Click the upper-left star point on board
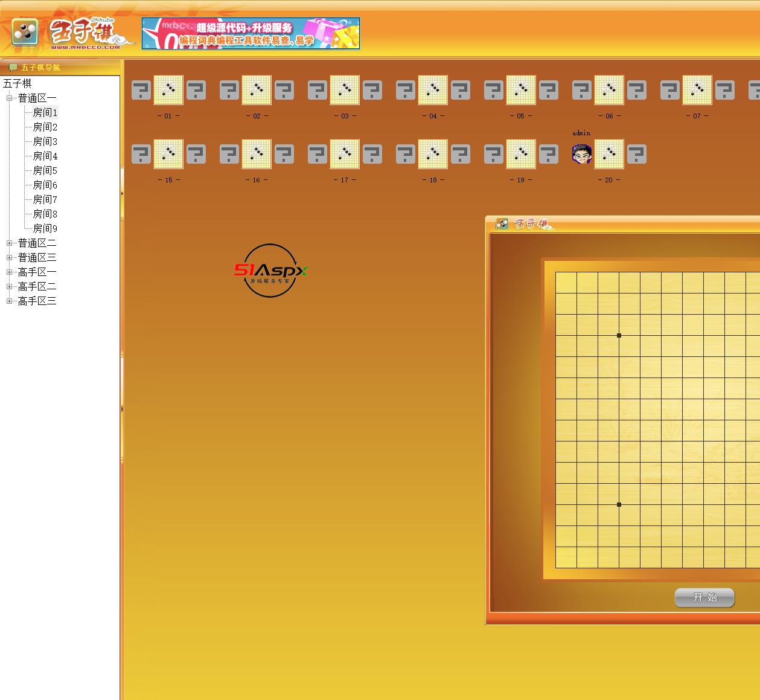The image size is (760, 700). [x=619, y=335]
